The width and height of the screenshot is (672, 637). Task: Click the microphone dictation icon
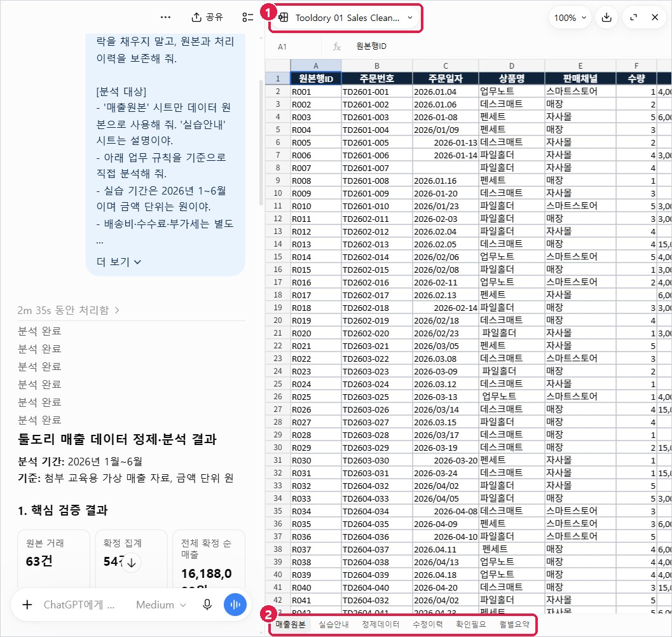[x=207, y=605]
